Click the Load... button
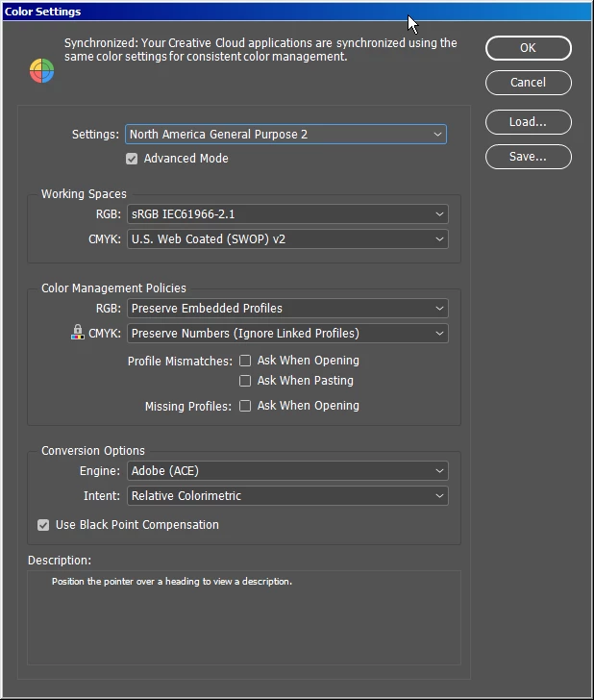 point(529,122)
